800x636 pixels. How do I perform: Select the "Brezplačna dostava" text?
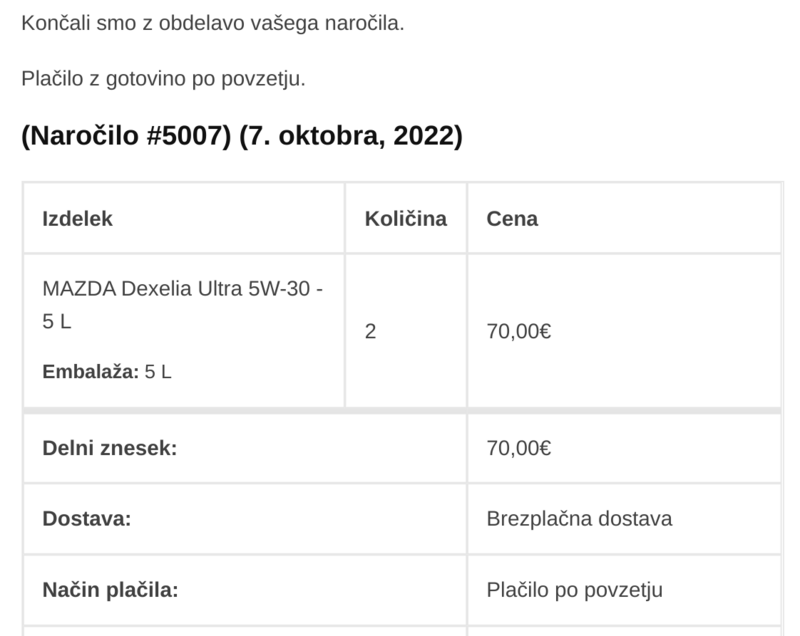[x=579, y=519]
